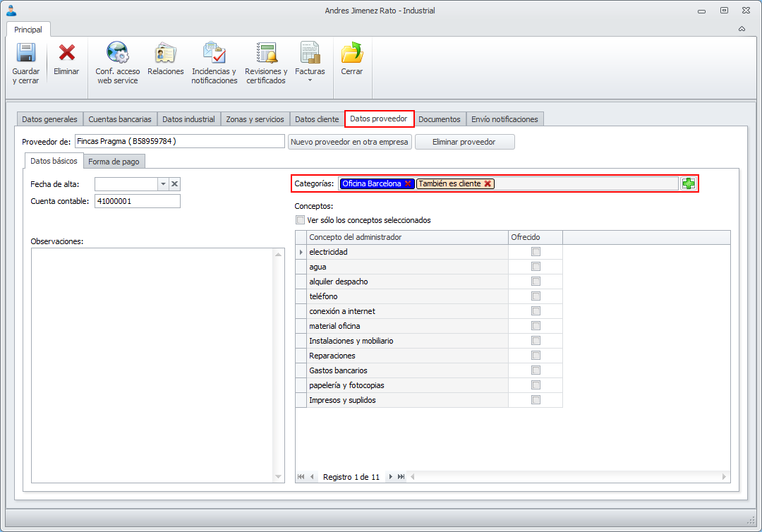
Task: Collapse the ribbon using the chevron
Action: coord(742,29)
